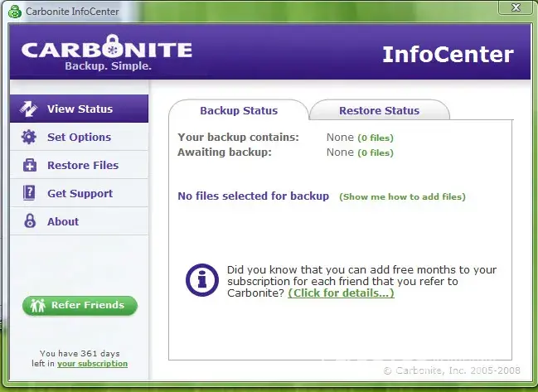Open 'Show me how to add files' link
This screenshot has height=392, width=538.
coord(402,196)
